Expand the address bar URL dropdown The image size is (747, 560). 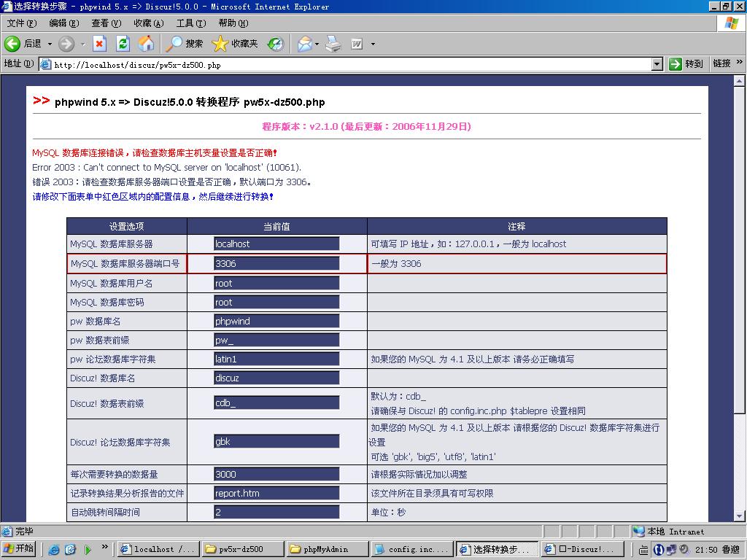[x=657, y=64]
